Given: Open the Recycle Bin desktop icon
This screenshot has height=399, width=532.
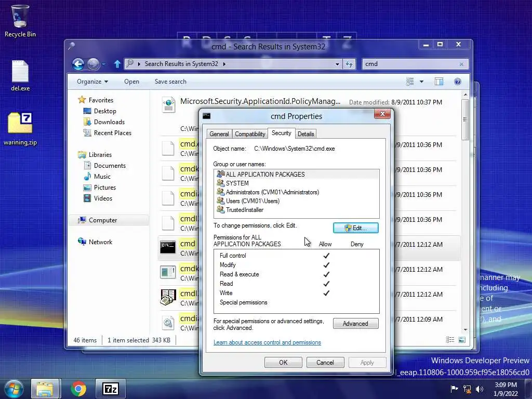Looking at the screenshot, I should (20, 20).
